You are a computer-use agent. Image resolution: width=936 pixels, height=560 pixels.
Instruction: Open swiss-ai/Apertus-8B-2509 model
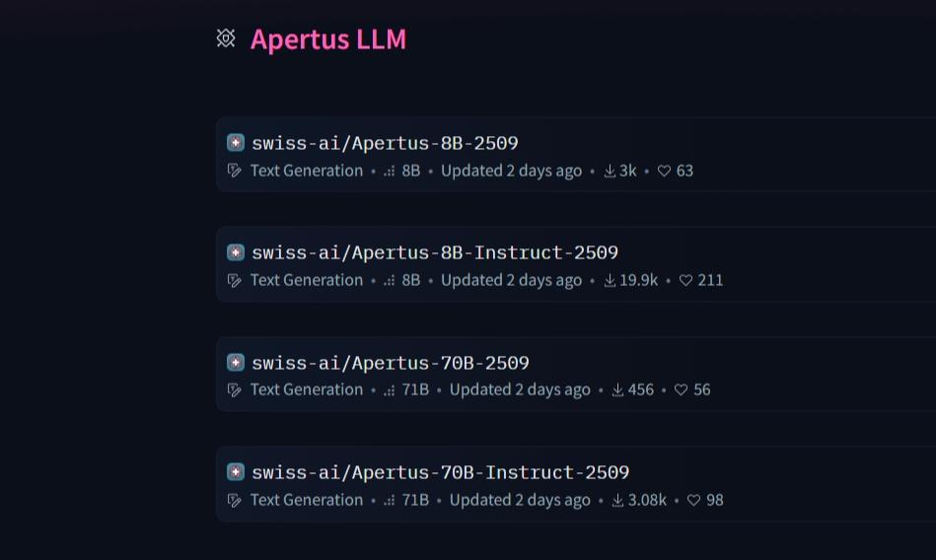(385, 143)
